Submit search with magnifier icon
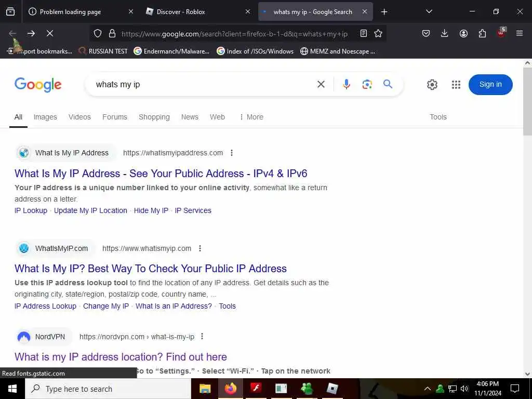 388,84
